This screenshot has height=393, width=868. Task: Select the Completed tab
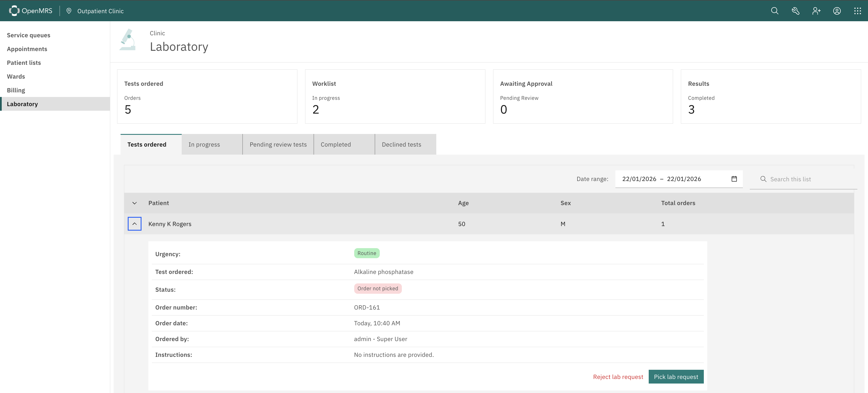[x=336, y=145]
